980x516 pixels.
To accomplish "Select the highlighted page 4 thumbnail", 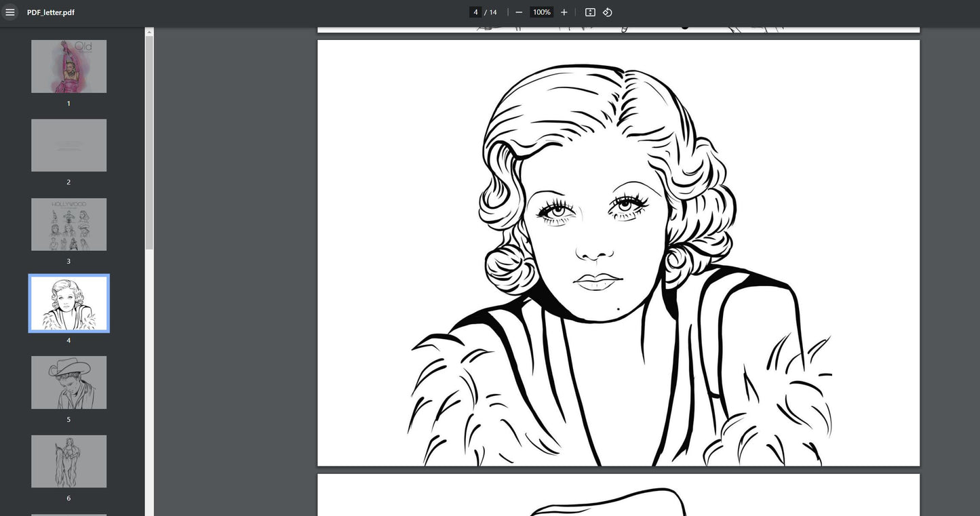I will click(68, 303).
